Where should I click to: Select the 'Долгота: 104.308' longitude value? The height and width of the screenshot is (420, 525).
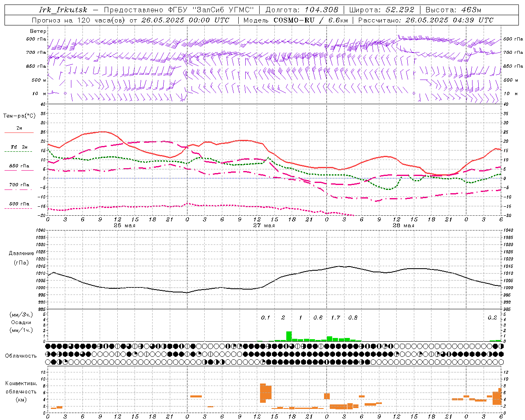302,10
